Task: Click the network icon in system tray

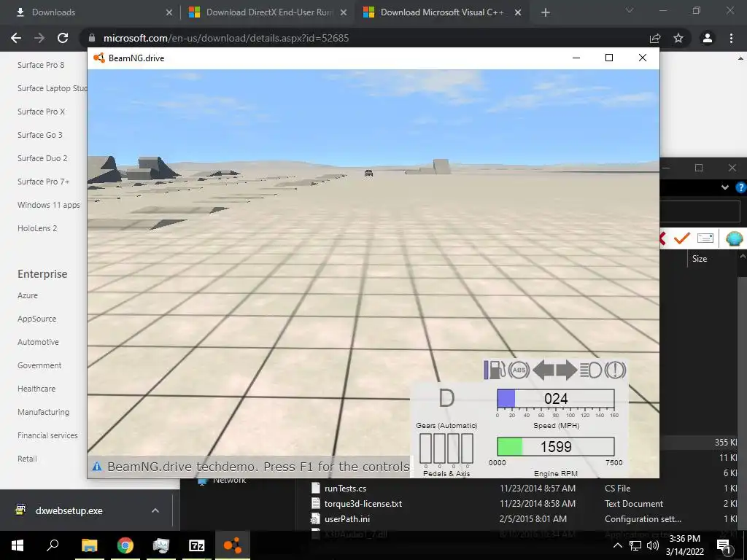Action: [x=635, y=545]
